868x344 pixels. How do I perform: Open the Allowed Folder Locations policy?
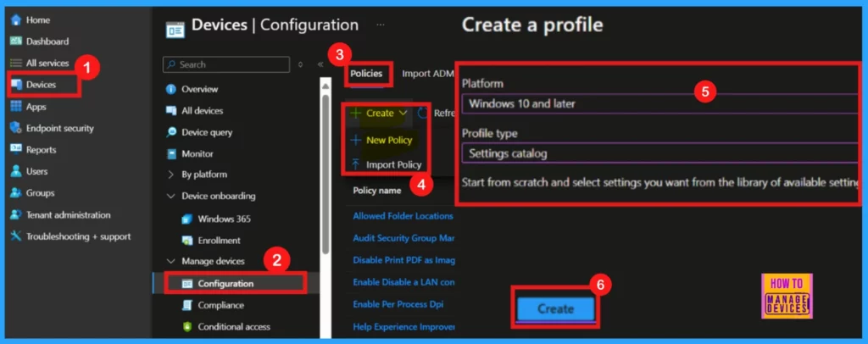[403, 216]
